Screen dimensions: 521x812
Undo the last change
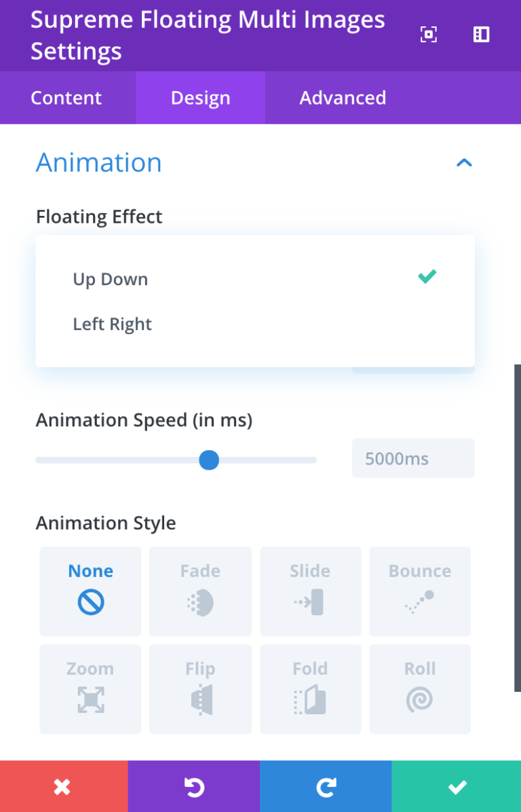194,787
